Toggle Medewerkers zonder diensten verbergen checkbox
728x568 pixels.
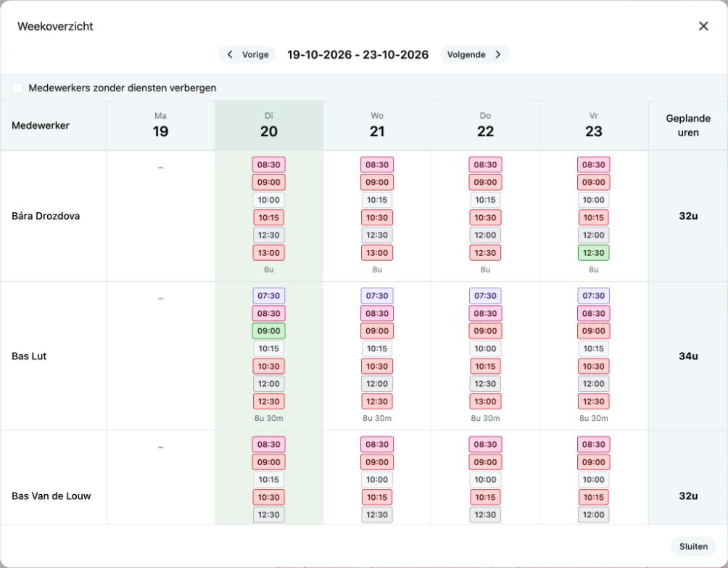click(17, 88)
